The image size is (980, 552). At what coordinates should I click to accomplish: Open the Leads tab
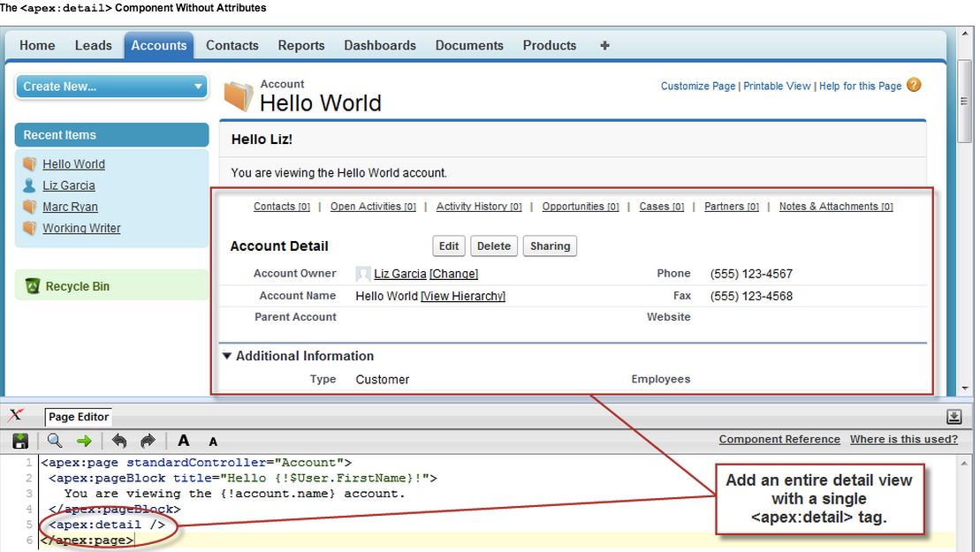pyautogui.click(x=93, y=46)
